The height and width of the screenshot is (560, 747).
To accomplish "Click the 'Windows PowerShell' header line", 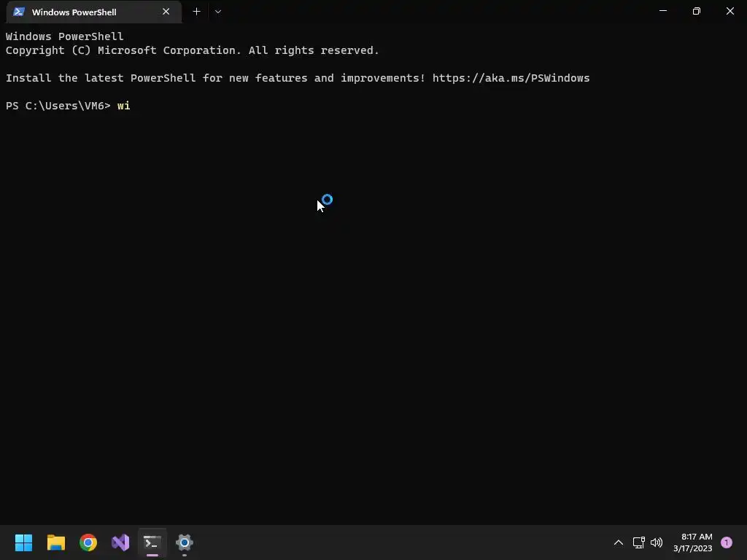I will pos(65,36).
